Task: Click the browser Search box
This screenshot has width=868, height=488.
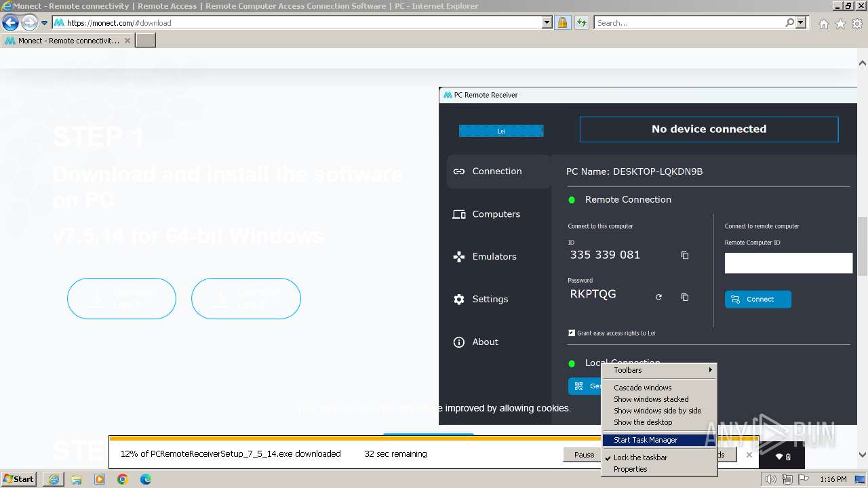Action: [688, 23]
